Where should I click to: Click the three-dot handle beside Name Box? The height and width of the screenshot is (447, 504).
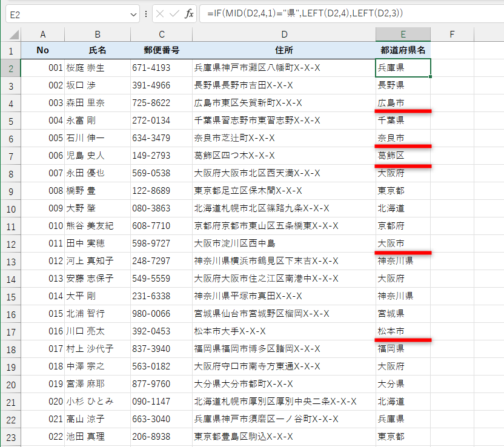146,14
